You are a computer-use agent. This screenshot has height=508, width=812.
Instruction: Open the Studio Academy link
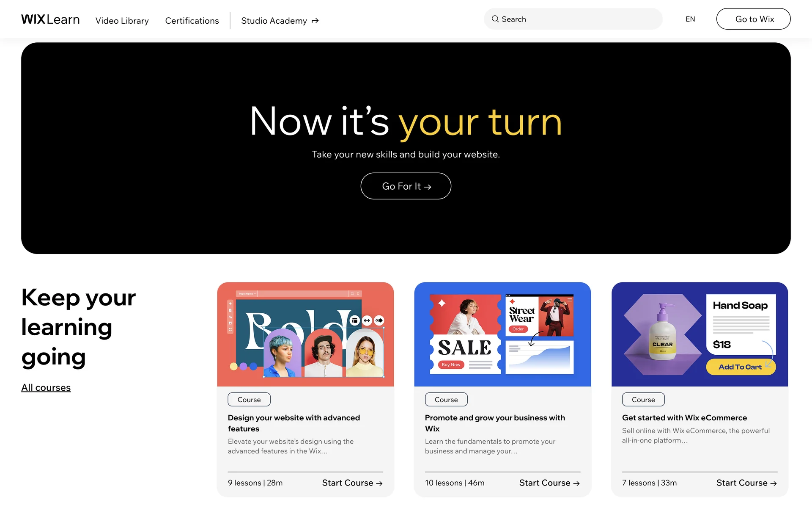(274, 21)
